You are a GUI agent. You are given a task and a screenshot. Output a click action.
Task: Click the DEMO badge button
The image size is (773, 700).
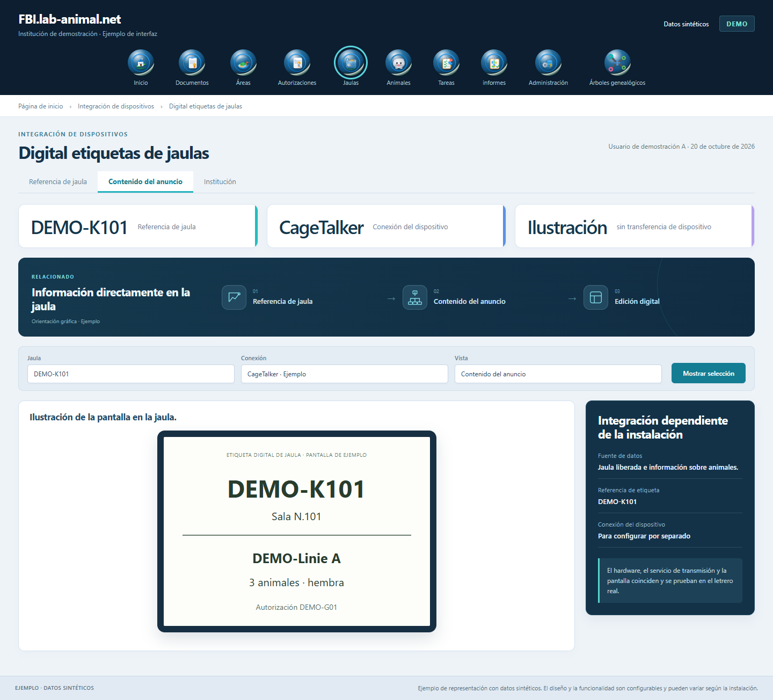pyautogui.click(x=736, y=24)
